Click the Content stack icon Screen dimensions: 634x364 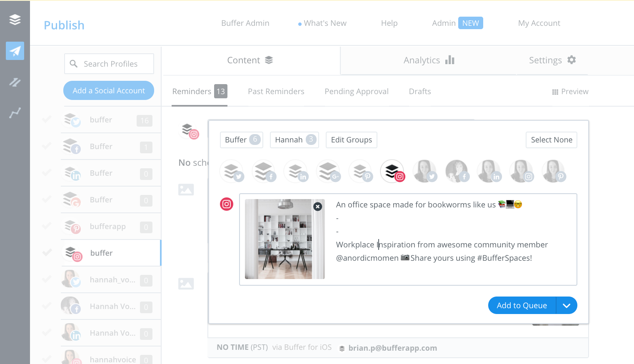tap(269, 60)
